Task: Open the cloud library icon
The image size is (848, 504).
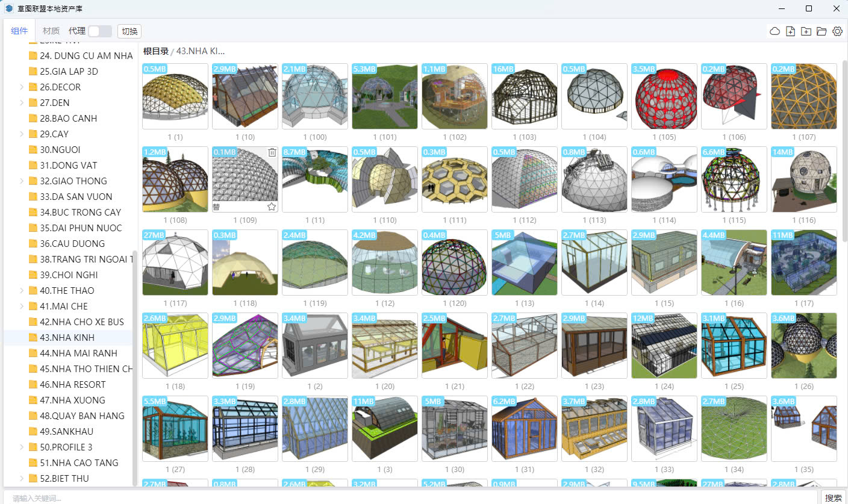Action: (x=775, y=31)
